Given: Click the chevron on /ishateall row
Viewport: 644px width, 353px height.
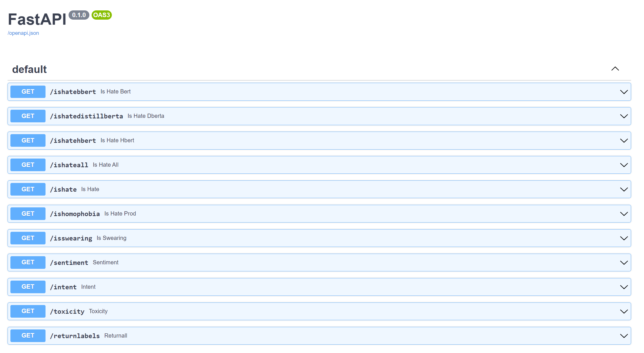Looking at the screenshot, I should 624,165.
